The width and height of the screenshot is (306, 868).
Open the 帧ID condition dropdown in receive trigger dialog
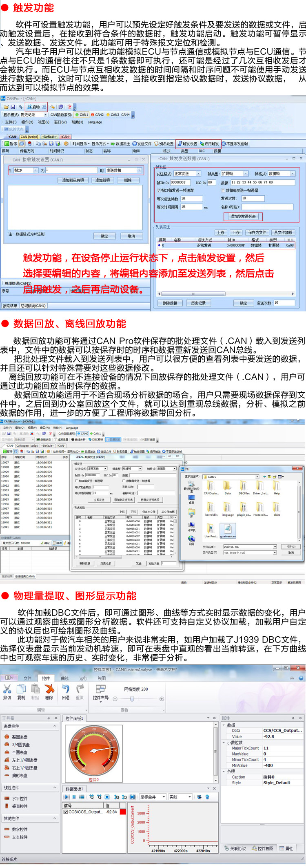coord(35,170)
